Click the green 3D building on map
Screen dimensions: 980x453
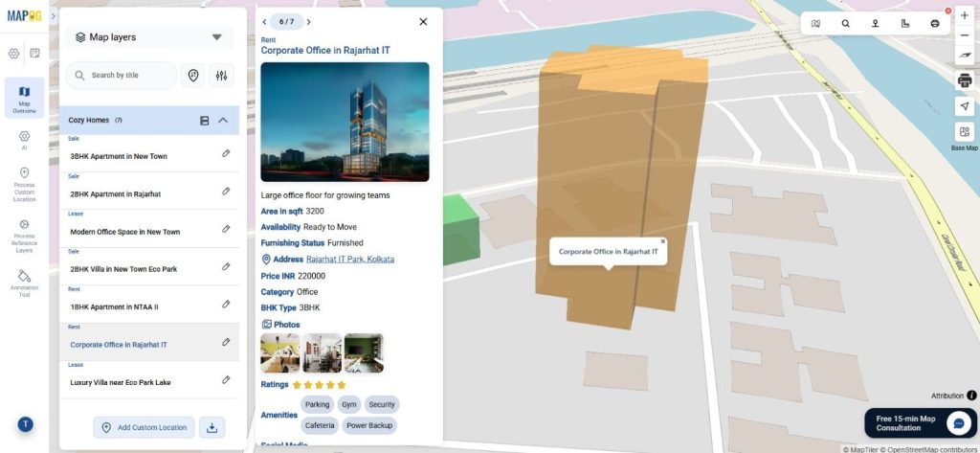tap(459, 228)
